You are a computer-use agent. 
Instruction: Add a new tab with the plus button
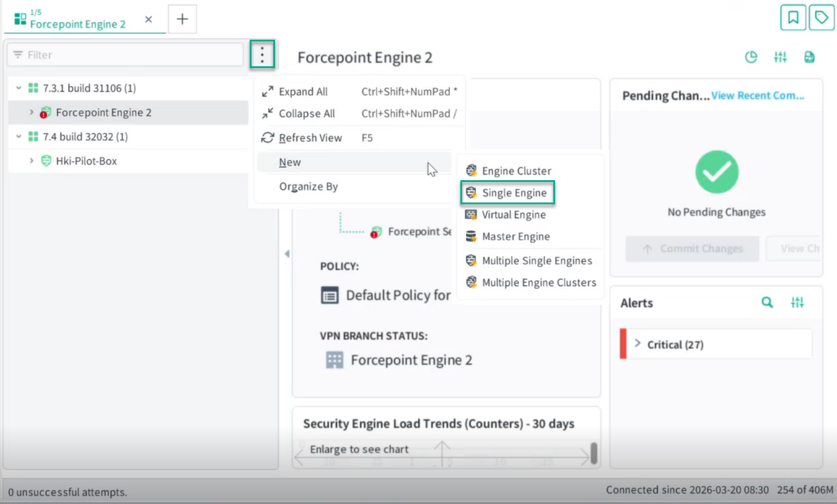(x=182, y=19)
